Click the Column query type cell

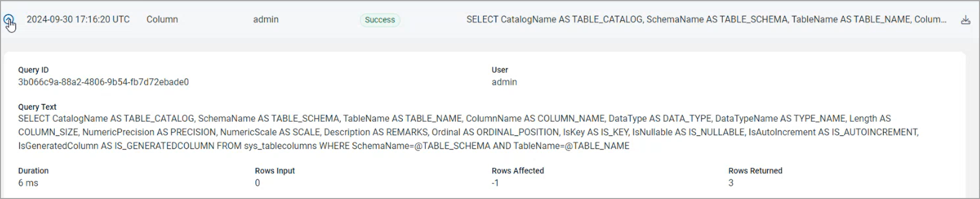pyautogui.click(x=162, y=20)
